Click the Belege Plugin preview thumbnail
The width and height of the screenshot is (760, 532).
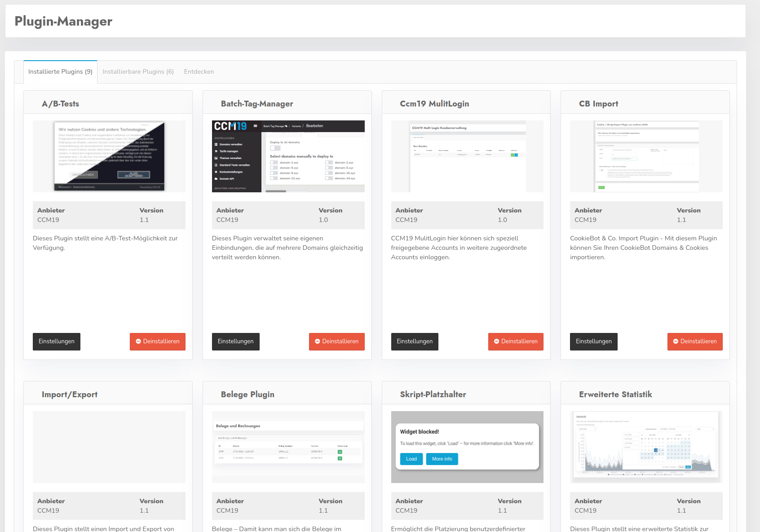[288, 447]
